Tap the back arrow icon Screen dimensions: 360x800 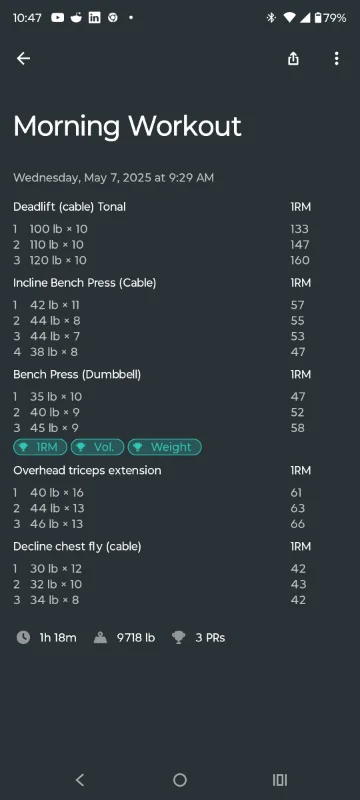click(x=23, y=59)
